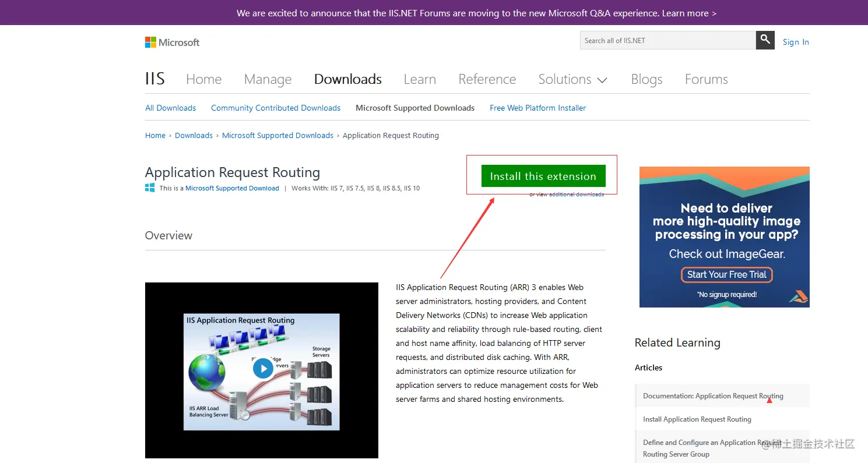
Task: Click the Overview section heading
Action: (x=168, y=235)
